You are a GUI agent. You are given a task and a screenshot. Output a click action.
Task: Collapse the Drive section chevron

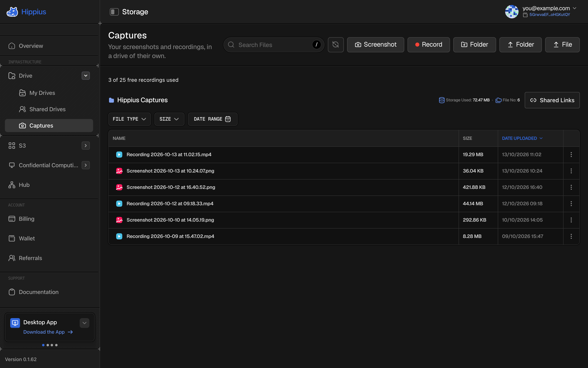(86, 76)
